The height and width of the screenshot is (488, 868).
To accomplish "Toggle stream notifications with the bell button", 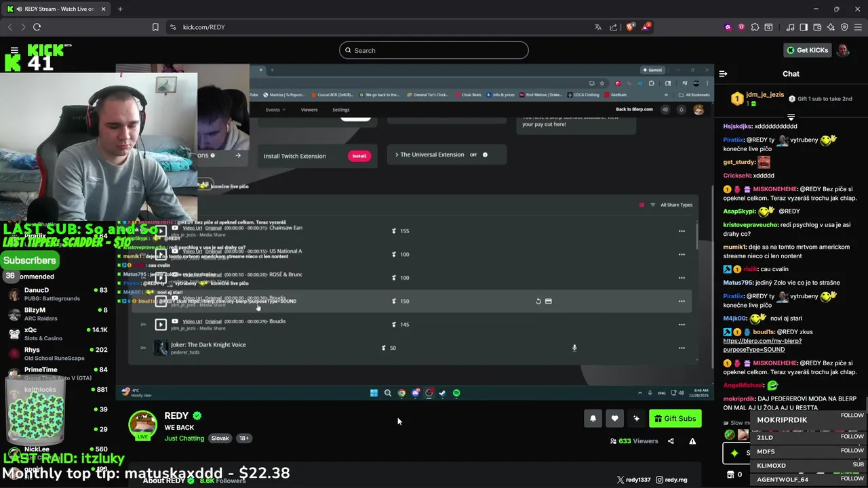I will pyautogui.click(x=593, y=419).
